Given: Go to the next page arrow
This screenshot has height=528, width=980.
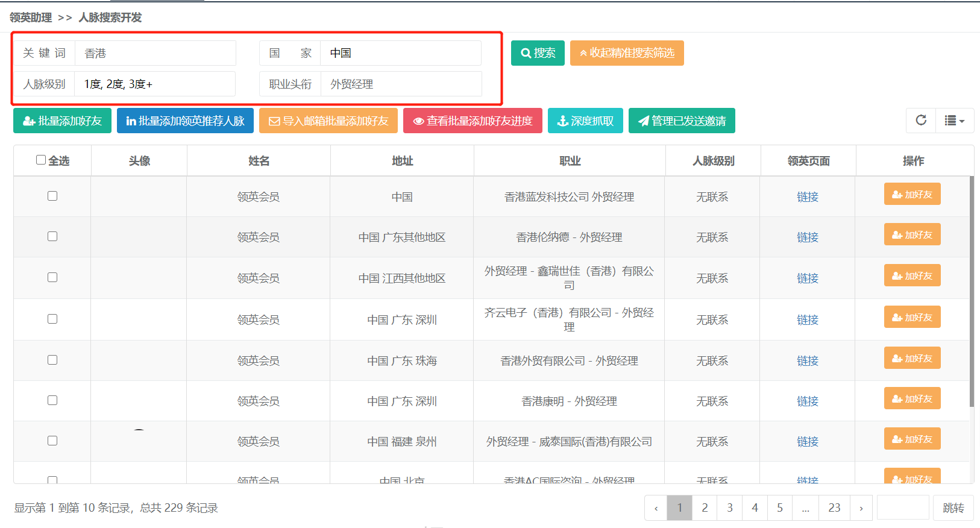Looking at the screenshot, I should click(861, 508).
